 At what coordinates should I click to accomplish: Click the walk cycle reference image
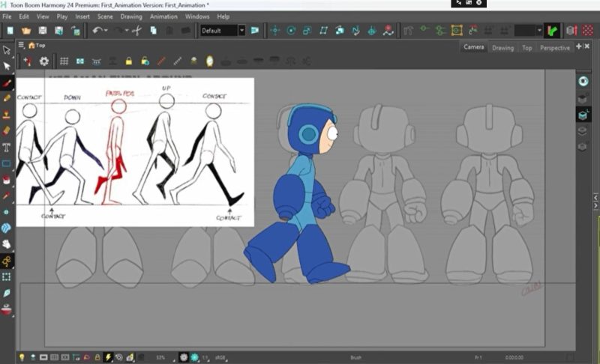pos(135,152)
